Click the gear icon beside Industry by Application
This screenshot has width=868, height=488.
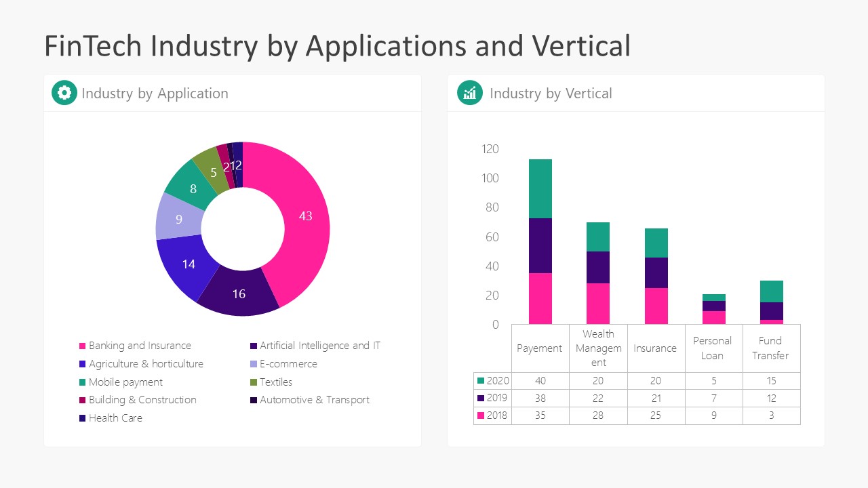[x=64, y=93]
